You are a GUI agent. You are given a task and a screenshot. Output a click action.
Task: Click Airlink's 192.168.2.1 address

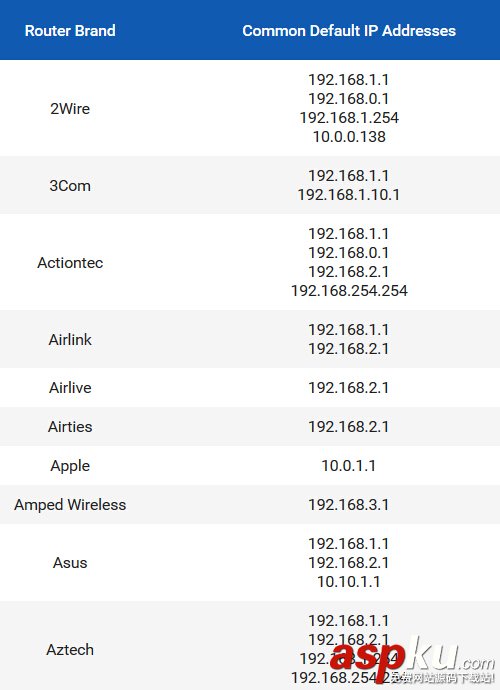[349, 349]
